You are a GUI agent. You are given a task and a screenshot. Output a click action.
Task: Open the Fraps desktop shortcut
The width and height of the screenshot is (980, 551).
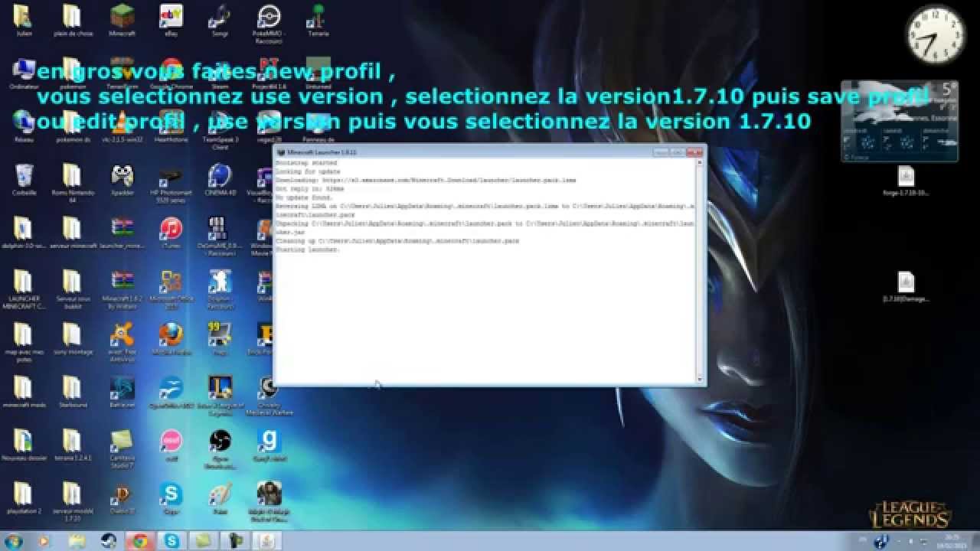click(220, 338)
